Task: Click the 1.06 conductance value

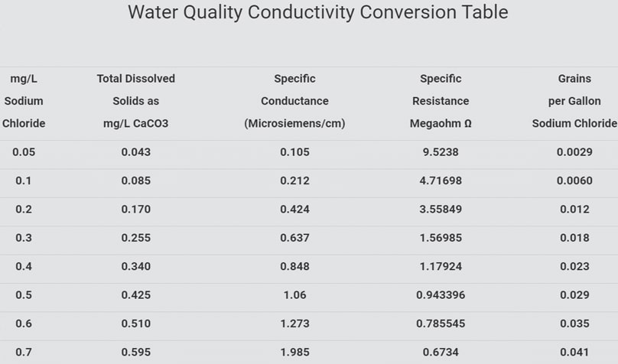Action: pyautogui.click(x=294, y=295)
